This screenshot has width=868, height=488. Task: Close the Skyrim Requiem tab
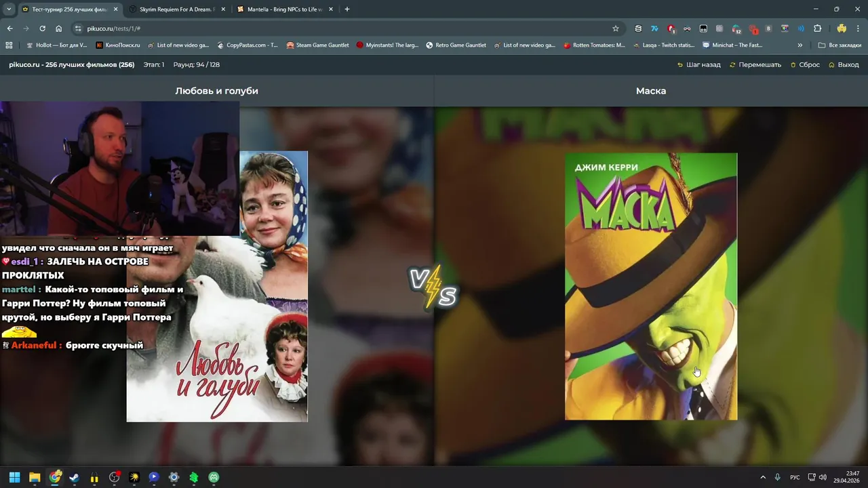[223, 9]
